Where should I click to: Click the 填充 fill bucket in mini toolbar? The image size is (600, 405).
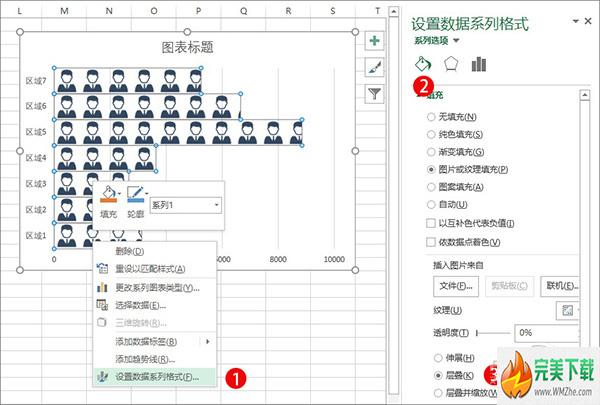pyautogui.click(x=110, y=193)
